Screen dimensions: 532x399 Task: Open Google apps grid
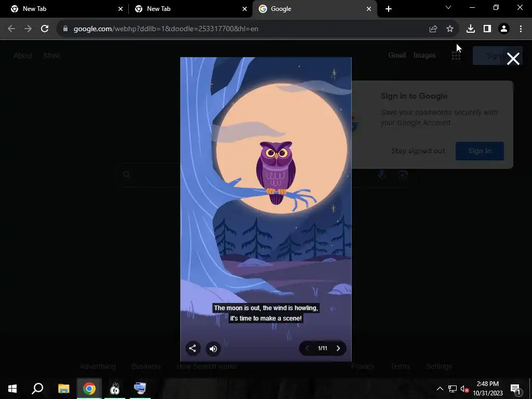click(x=456, y=56)
